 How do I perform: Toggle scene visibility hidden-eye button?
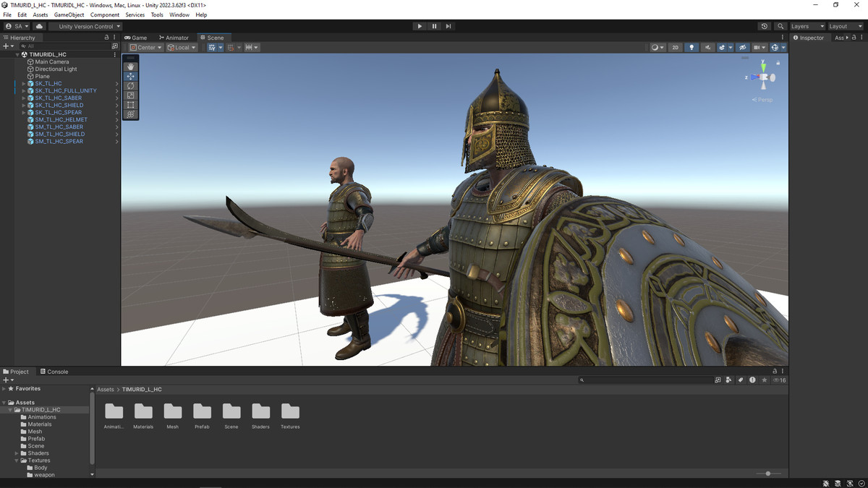[742, 48]
